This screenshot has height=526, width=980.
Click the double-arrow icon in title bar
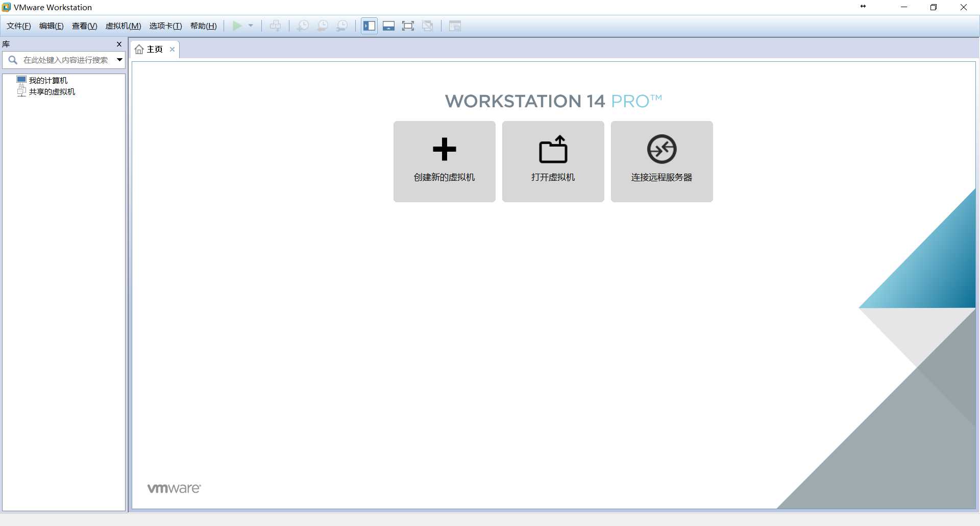point(863,7)
